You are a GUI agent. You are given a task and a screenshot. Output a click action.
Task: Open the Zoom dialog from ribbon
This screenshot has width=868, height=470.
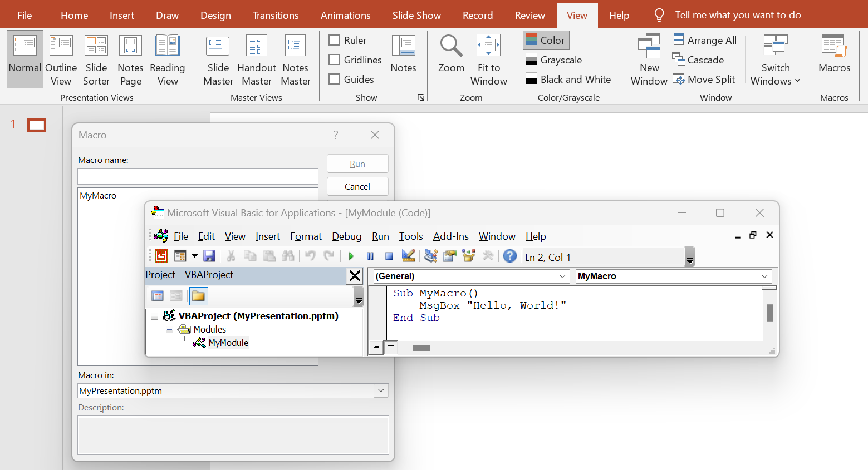click(x=451, y=53)
